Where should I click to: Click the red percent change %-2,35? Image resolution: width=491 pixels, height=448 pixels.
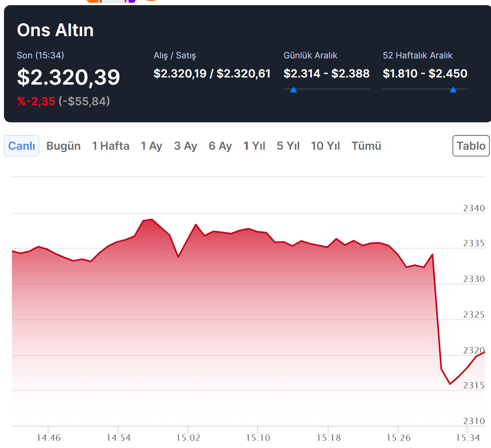36,101
